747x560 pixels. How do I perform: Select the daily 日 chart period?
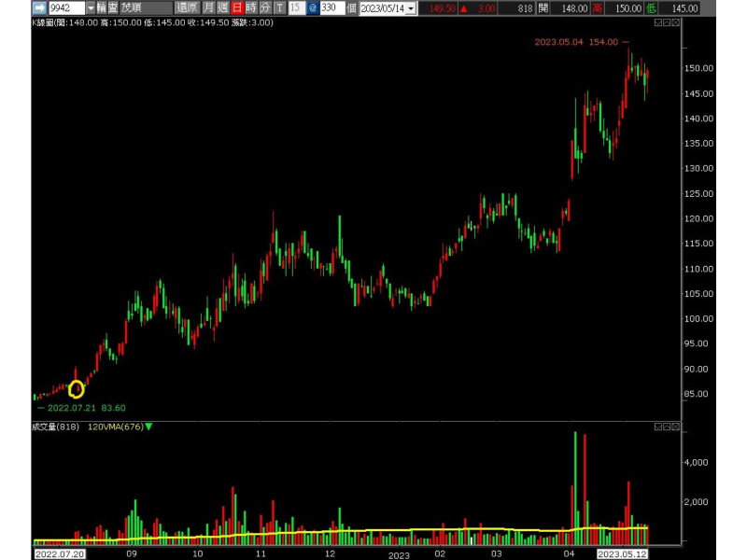pyautogui.click(x=237, y=7)
